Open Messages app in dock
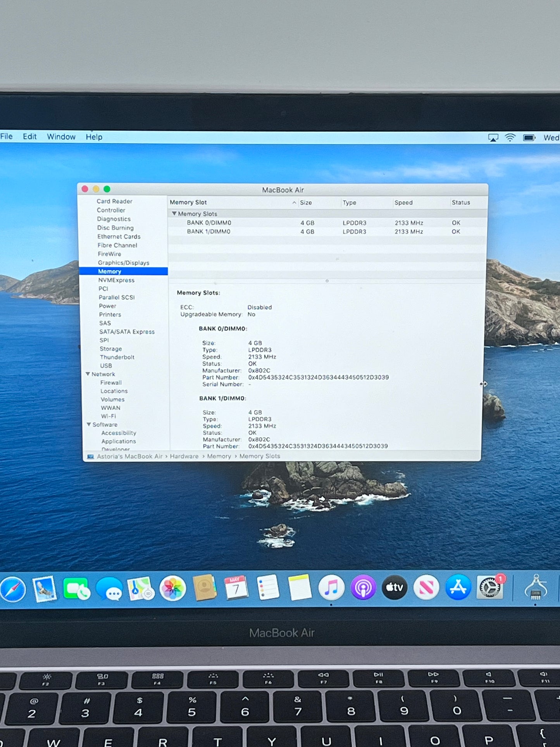 [x=109, y=589]
